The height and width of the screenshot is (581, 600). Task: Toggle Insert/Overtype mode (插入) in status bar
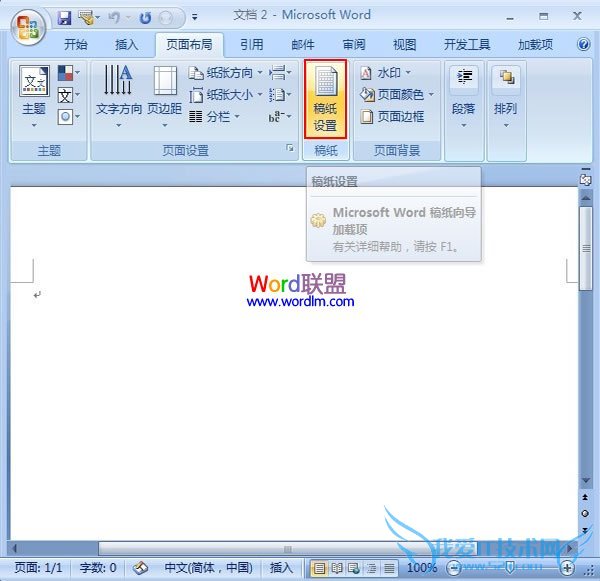[281, 568]
